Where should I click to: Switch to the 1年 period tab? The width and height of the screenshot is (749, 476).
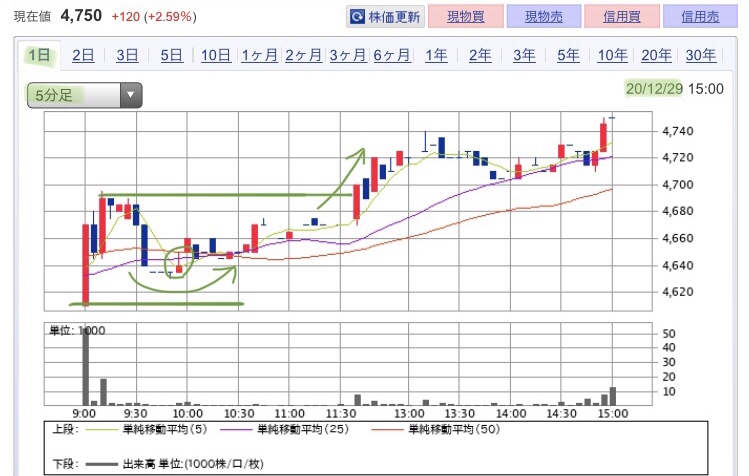pos(436,55)
